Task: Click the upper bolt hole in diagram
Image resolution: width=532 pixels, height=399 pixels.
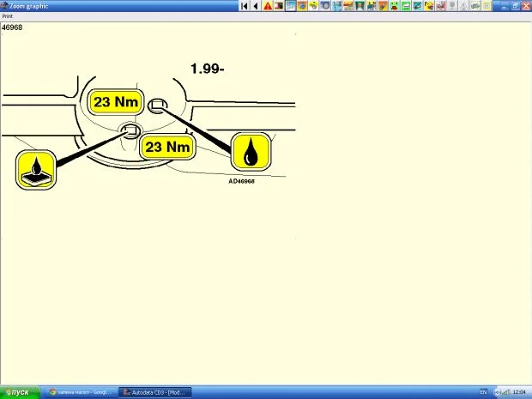Action: click(158, 106)
